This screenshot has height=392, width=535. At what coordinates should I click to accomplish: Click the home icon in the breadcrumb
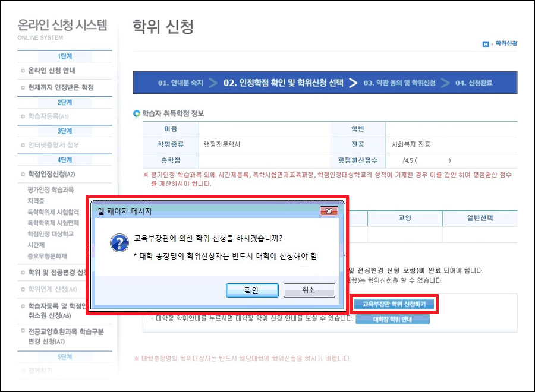(x=486, y=44)
